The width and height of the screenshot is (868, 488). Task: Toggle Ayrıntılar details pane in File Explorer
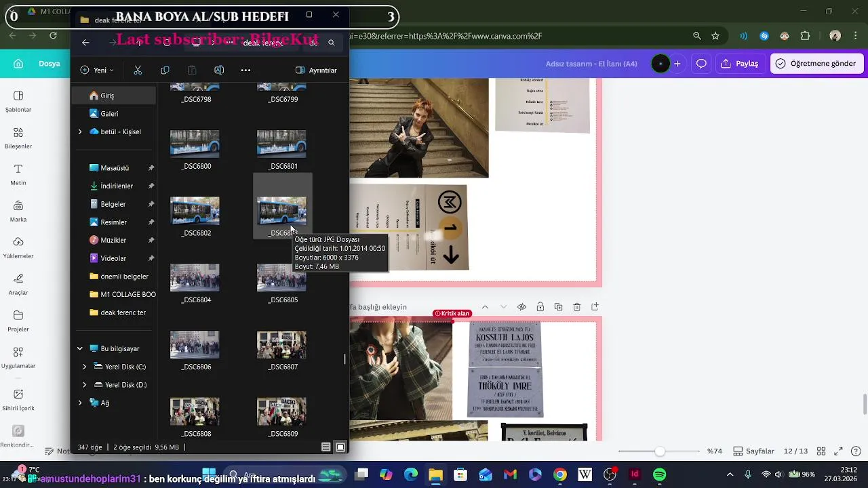point(316,70)
